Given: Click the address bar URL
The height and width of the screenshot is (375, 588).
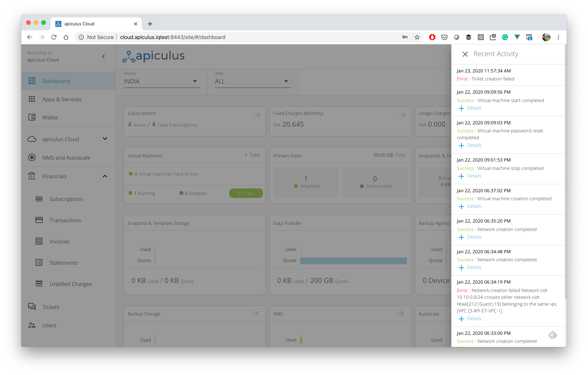Looking at the screenshot, I should click(x=173, y=37).
